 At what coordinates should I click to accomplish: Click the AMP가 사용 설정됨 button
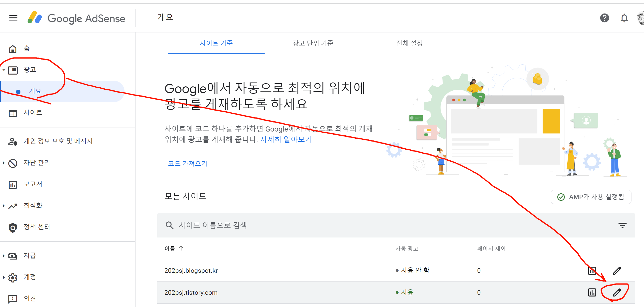click(591, 197)
